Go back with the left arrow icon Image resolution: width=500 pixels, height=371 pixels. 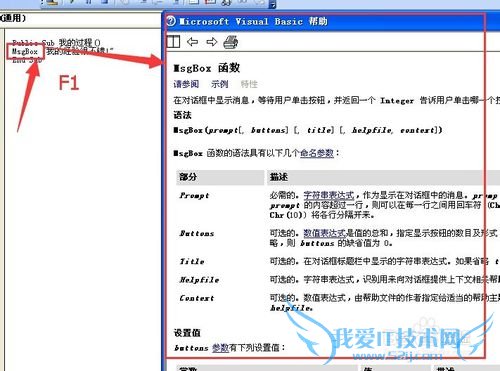(x=192, y=42)
